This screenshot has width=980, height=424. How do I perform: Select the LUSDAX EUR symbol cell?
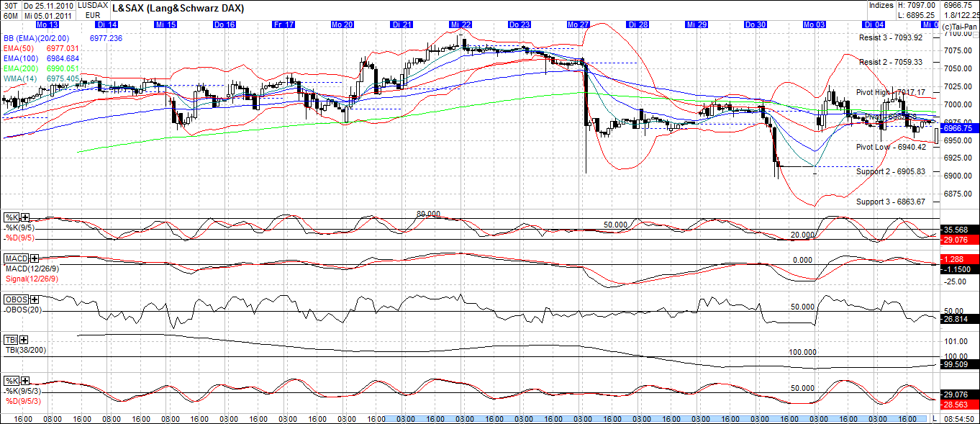[x=92, y=9]
